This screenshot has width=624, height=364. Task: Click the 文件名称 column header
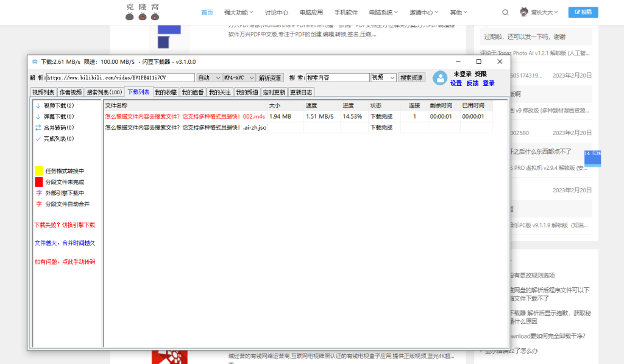tap(185, 105)
